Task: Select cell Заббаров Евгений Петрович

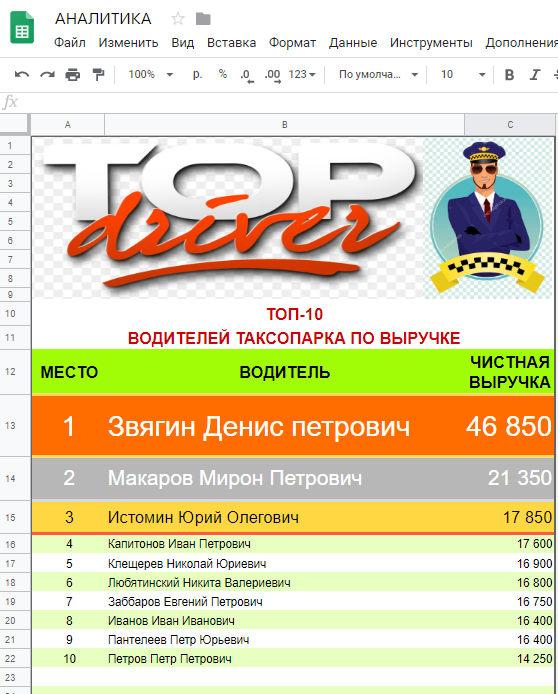Action: [x=285, y=601]
